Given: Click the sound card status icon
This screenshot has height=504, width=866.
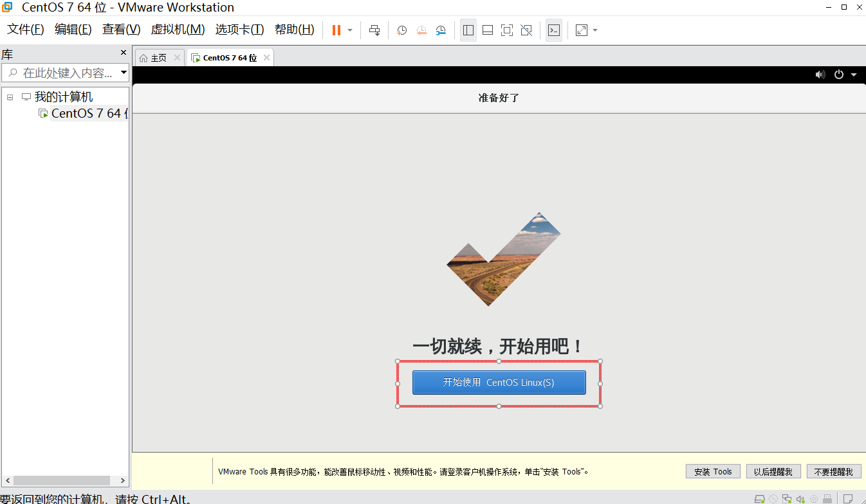Looking at the screenshot, I should pyautogui.click(x=801, y=498).
